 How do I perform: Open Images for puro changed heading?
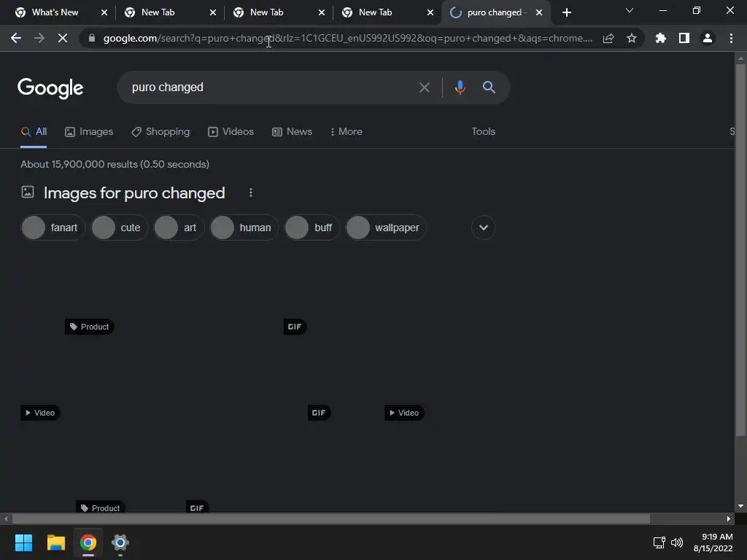tap(134, 192)
